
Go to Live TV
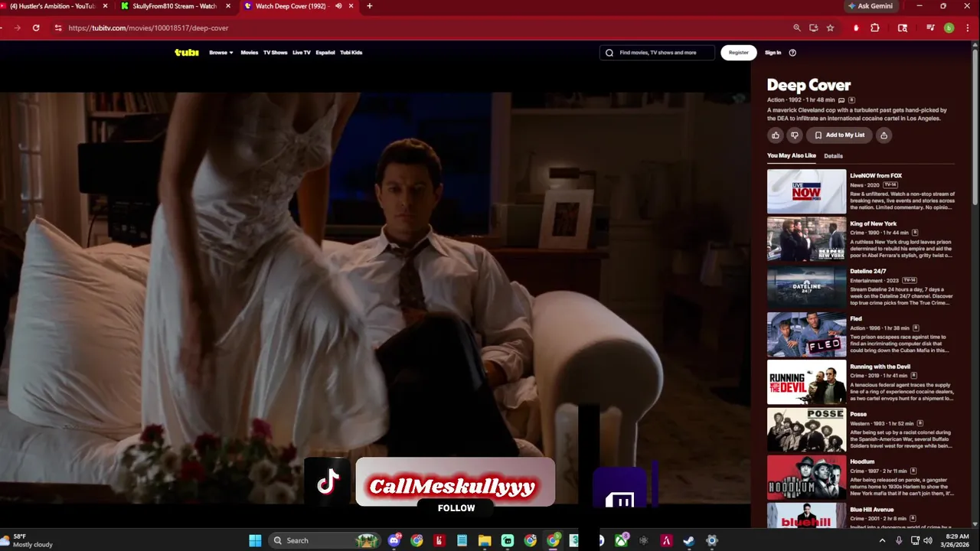click(x=302, y=53)
